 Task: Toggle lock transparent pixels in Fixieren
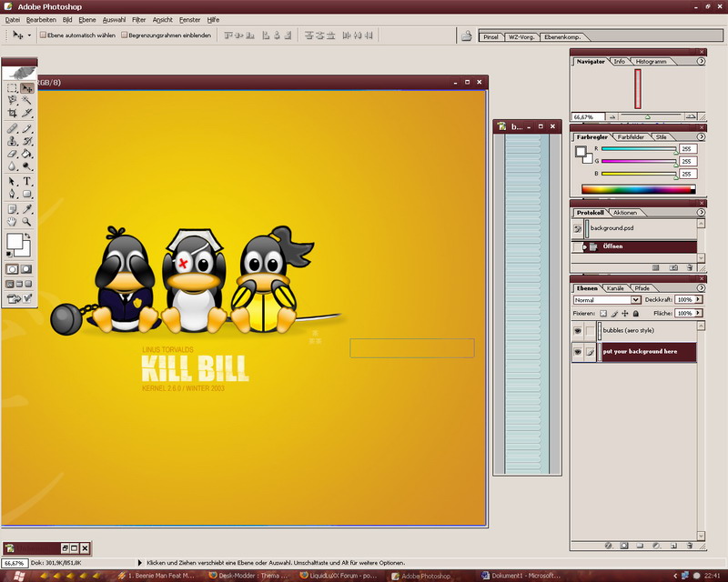point(603,314)
